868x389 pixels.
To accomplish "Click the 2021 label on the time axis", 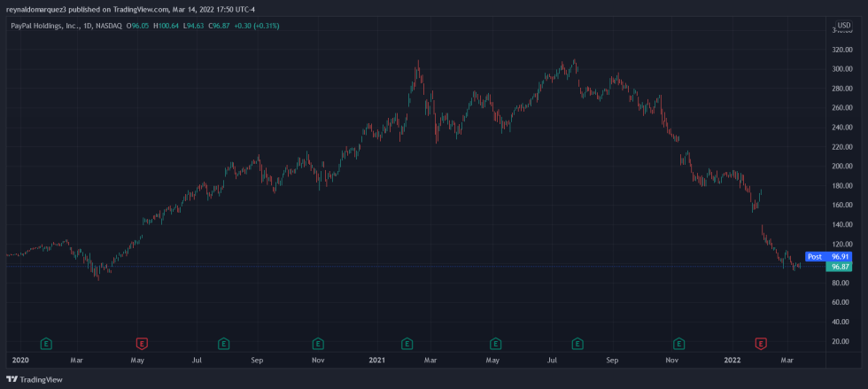I will pos(377,361).
